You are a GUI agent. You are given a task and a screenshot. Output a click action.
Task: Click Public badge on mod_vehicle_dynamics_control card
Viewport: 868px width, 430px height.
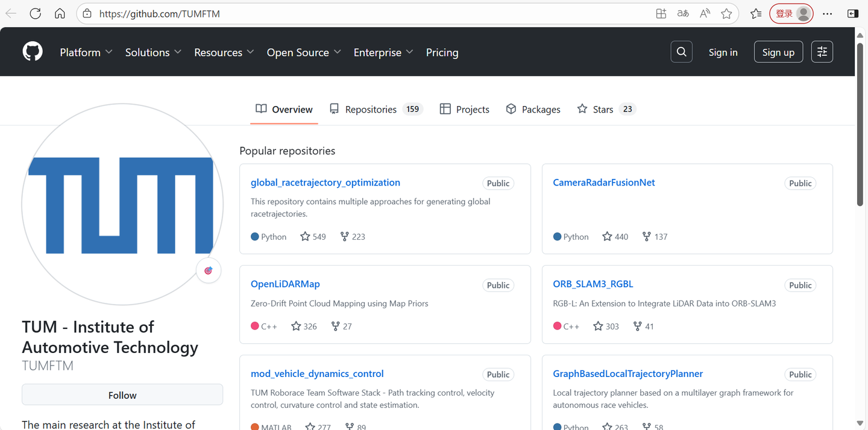click(498, 375)
